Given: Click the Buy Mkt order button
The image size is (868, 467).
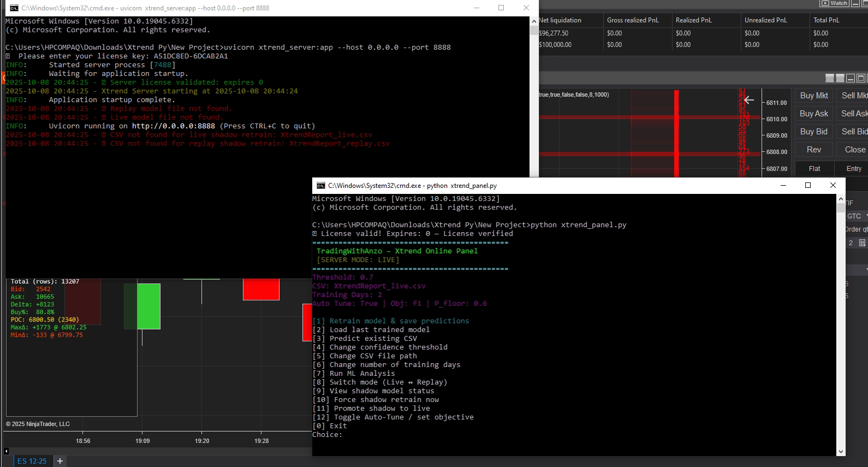Looking at the screenshot, I should coord(814,96).
